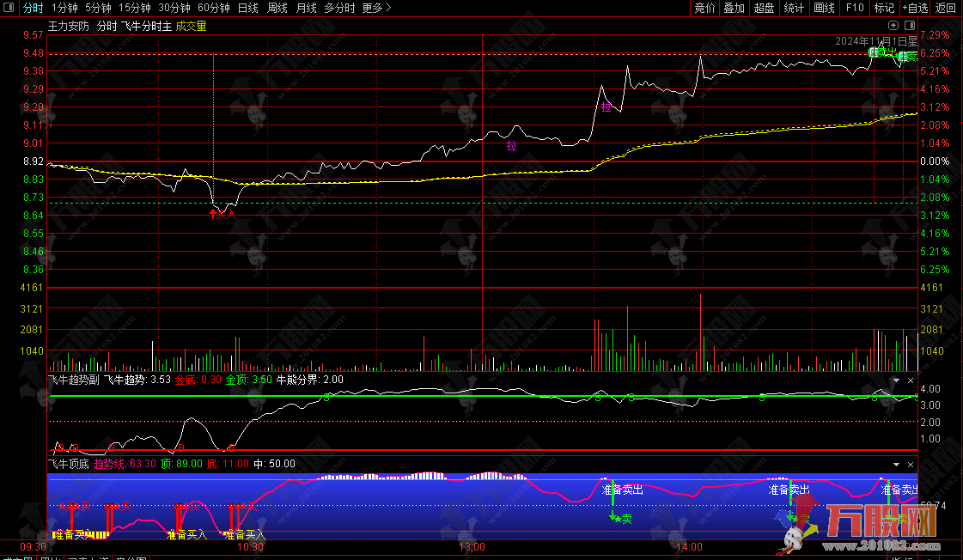Viewport: 963px width, 560px height.
Task: Click the 8.92 price axis label
Action: pyautogui.click(x=34, y=161)
